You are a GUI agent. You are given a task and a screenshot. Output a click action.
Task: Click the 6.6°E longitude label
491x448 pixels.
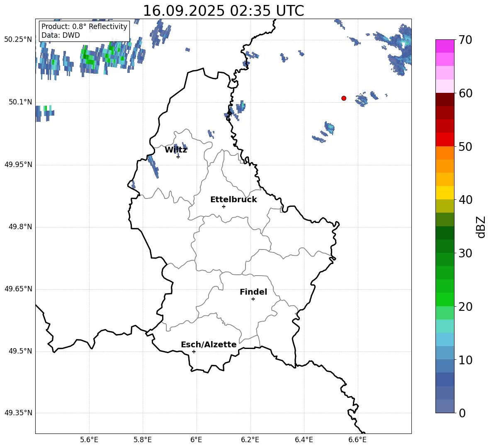[x=357, y=440]
